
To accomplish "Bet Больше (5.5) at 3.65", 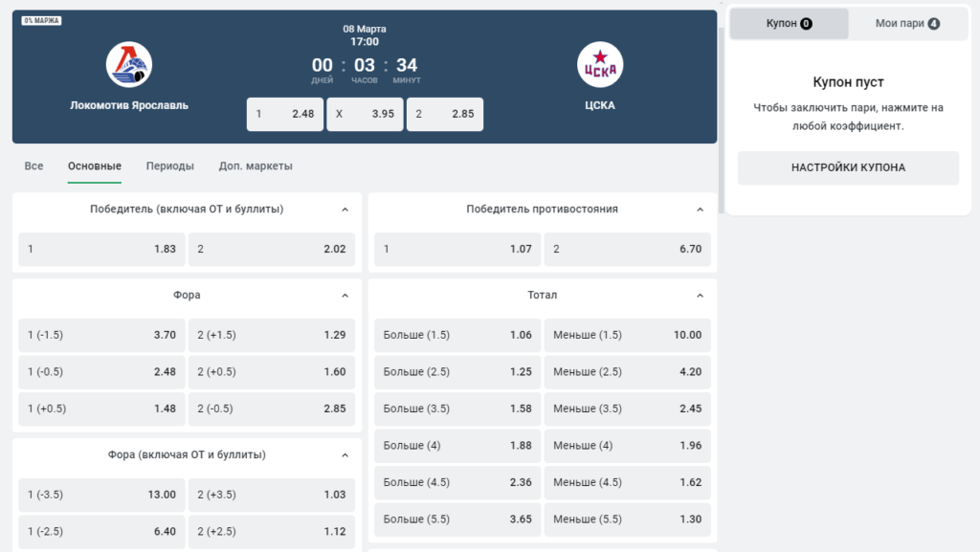I will pyautogui.click(x=457, y=519).
